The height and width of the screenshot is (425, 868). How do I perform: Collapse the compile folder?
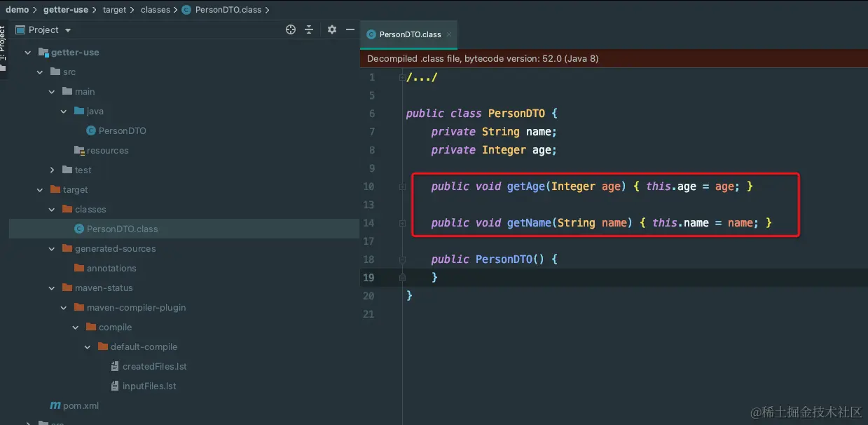pos(76,328)
